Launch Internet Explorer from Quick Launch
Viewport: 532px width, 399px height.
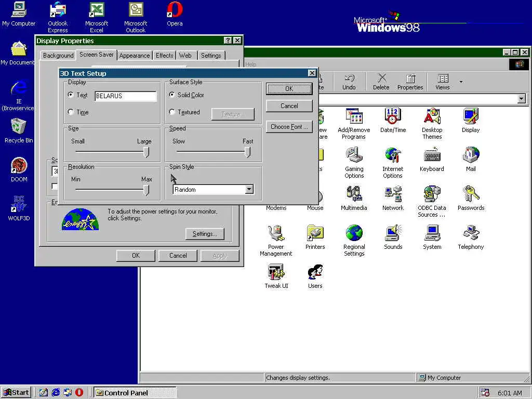(55, 393)
